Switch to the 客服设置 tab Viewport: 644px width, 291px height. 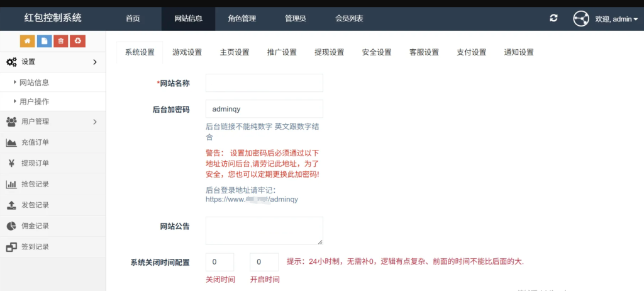click(424, 52)
